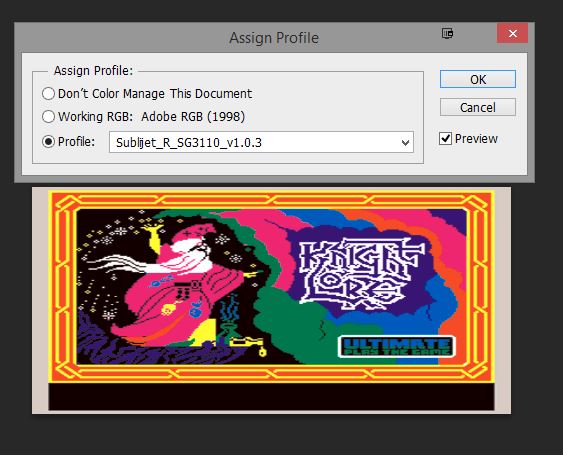Click the yellow key near the cauldron
Image resolution: width=563 pixels, height=455 pixels.
[x=248, y=345]
